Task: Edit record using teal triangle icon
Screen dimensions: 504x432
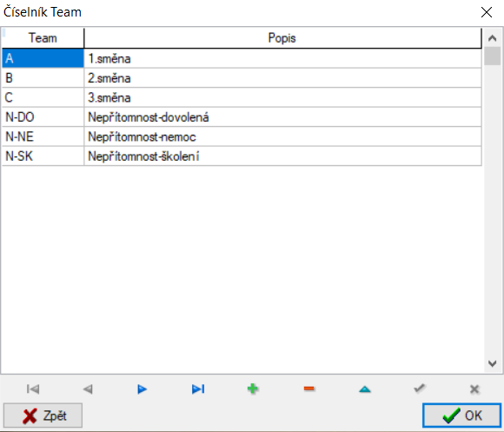Action: (365, 389)
